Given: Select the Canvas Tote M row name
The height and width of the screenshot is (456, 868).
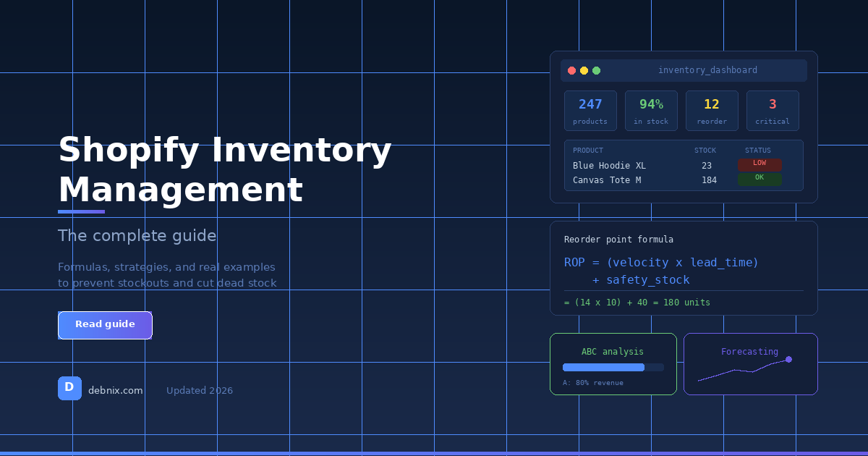Looking at the screenshot, I should pyautogui.click(x=607, y=180).
